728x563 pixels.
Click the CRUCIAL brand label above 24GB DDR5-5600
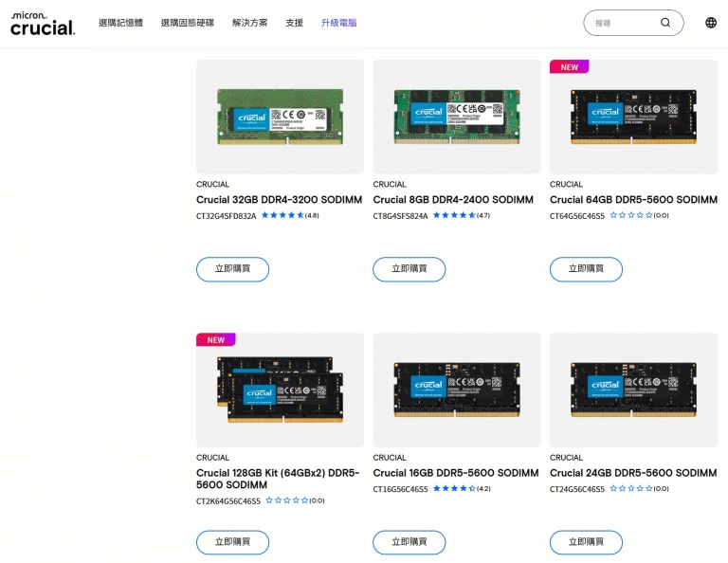567,458
